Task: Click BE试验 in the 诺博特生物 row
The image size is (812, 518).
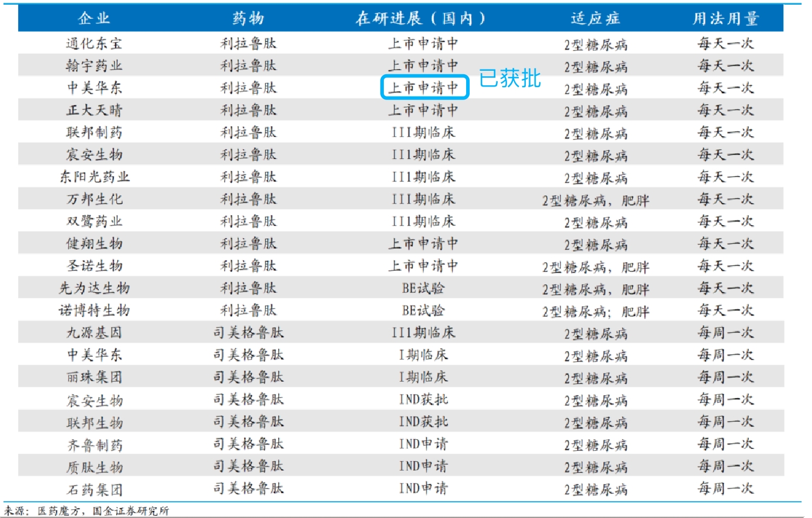Action: [424, 310]
